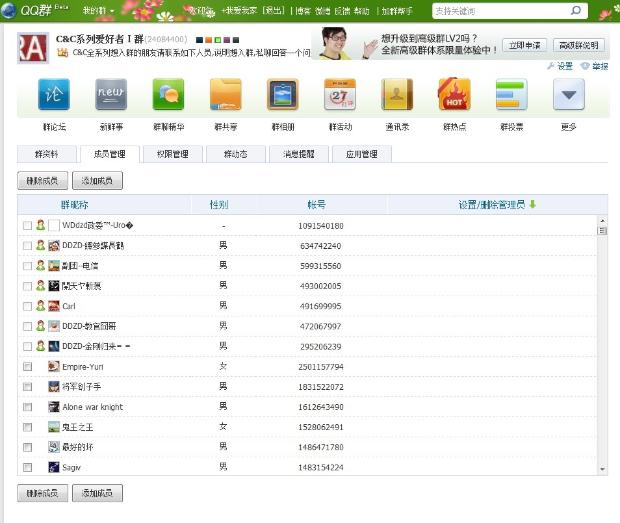
Task: Open the 群论坛 forum icon
Action: pos(54,94)
